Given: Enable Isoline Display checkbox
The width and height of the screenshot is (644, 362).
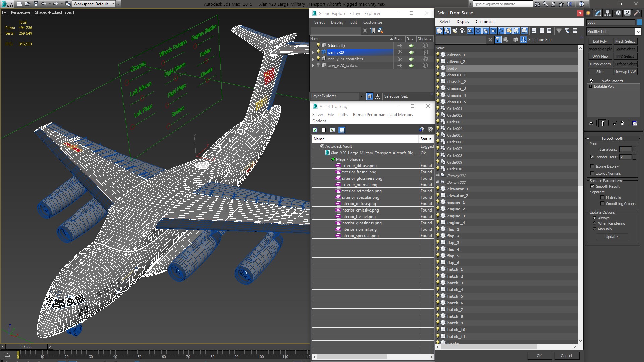Looking at the screenshot, I should 592,166.
